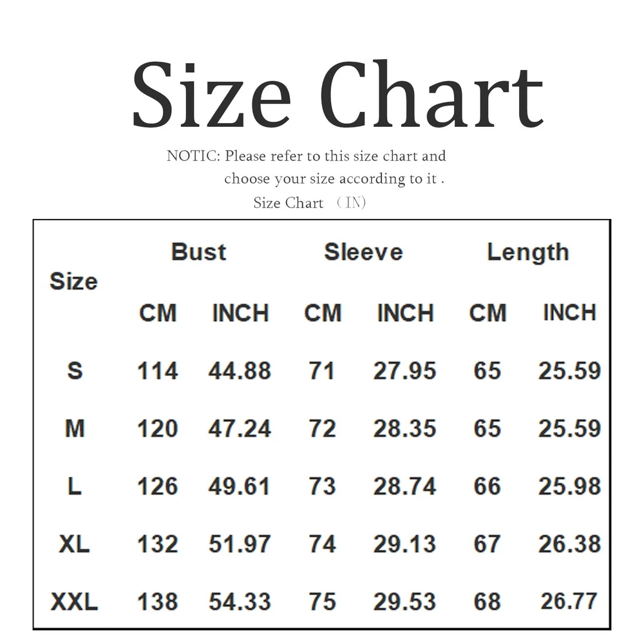Click bust value 120 cm for M
The height and width of the screenshot is (644, 644).
pos(157,428)
